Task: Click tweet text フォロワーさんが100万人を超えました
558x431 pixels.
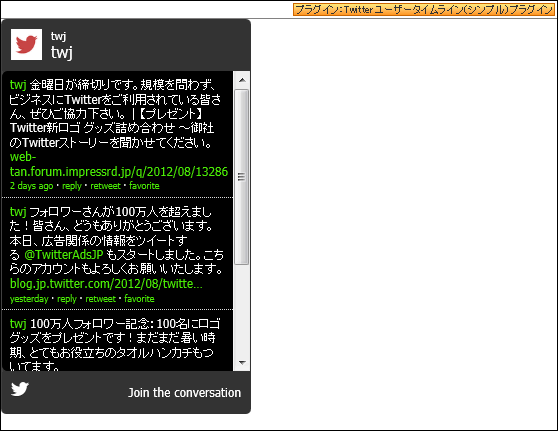Action: tap(116, 241)
